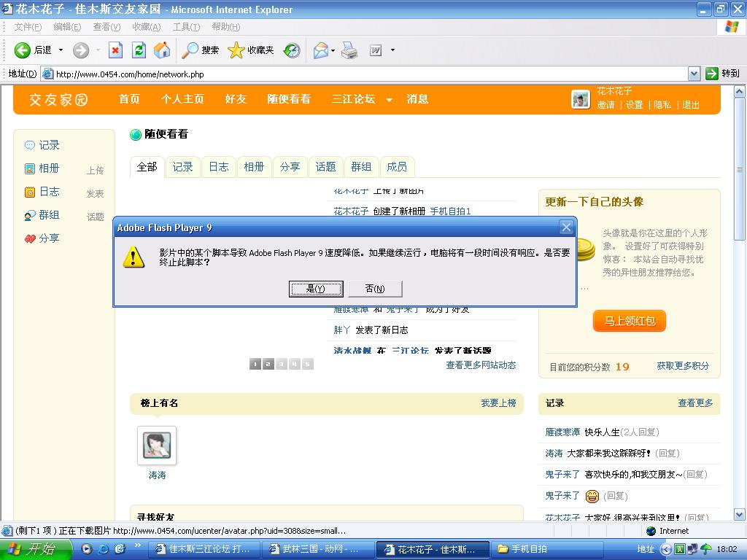Click the 分享 hearts sidebar icon

click(x=30, y=238)
